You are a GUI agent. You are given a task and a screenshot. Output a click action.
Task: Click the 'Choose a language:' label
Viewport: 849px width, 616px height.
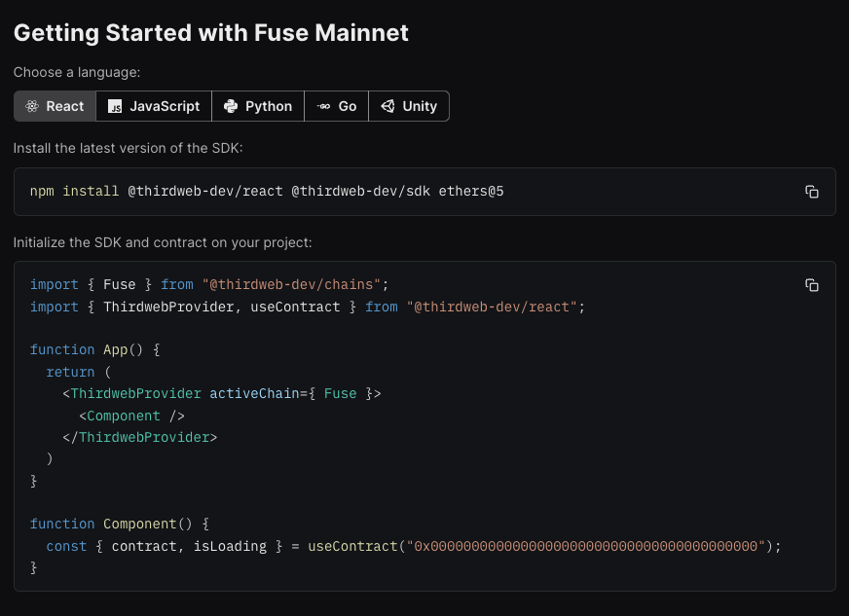[77, 72]
